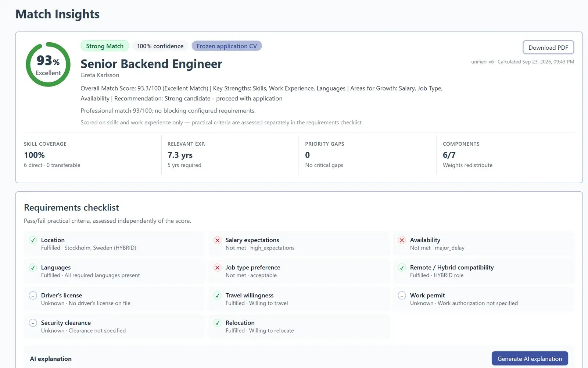Viewport: 588px width, 368px height.
Task: Click the '5 yrs required' text
Action: pos(184,165)
